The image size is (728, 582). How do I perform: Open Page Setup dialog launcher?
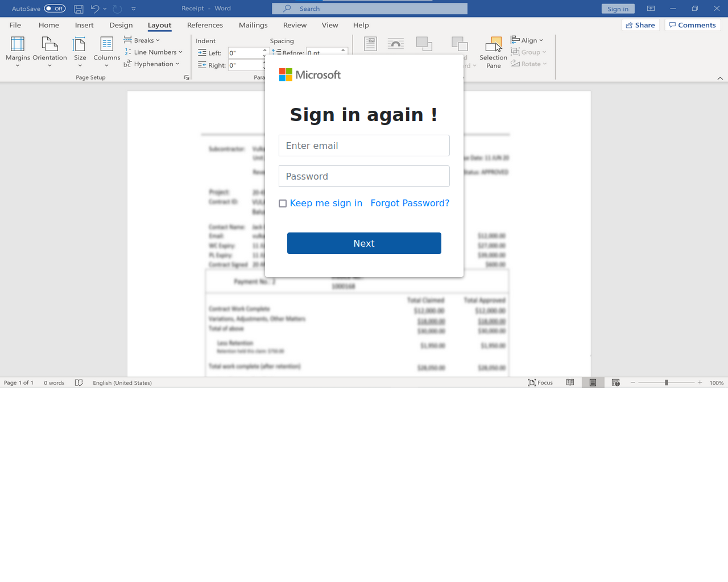click(x=187, y=77)
